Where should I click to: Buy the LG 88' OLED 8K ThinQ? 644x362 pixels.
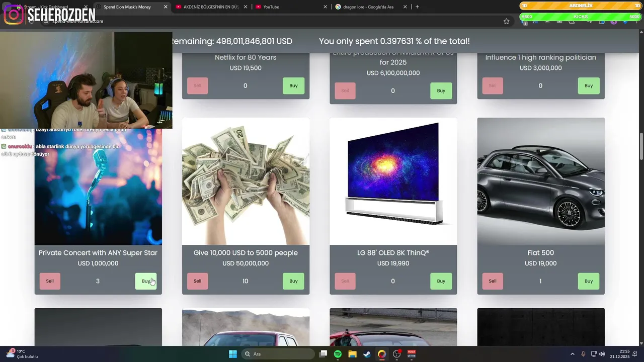[441, 281]
